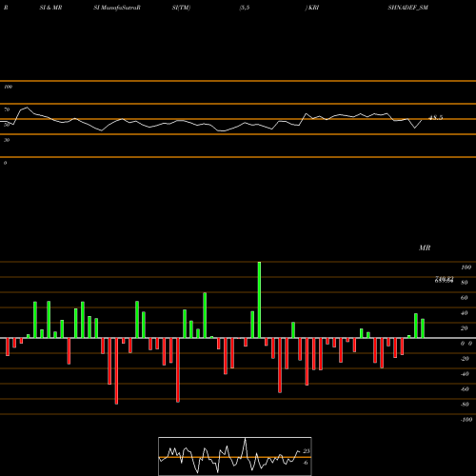The height and width of the screenshot is (476, 476).
Task: Click the MR axis label -20
Action: pyautogui.click(x=465, y=359)
